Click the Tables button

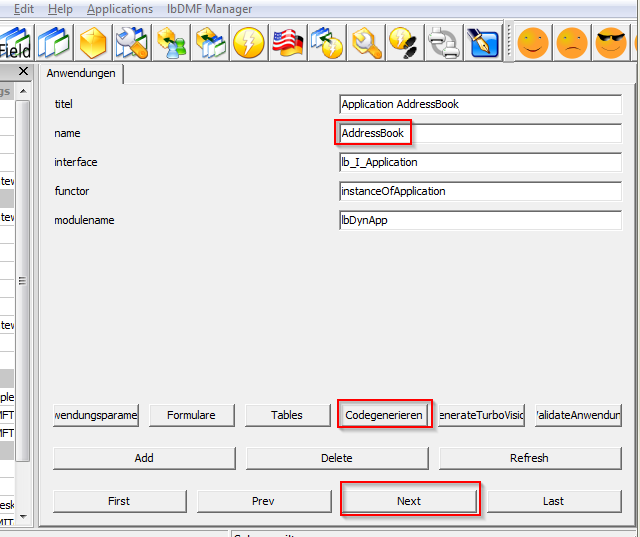287,414
